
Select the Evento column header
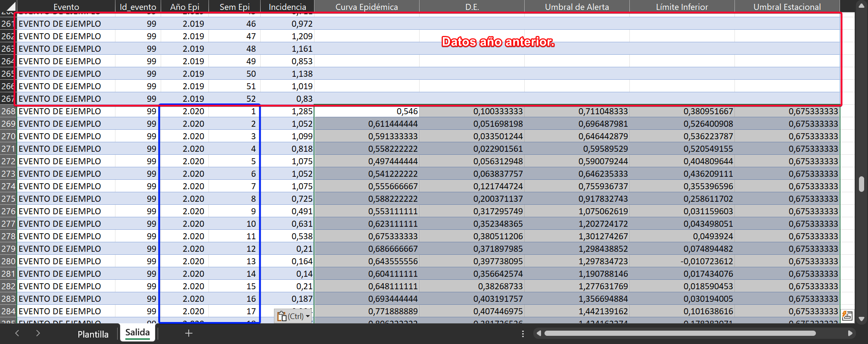click(66, 6)
